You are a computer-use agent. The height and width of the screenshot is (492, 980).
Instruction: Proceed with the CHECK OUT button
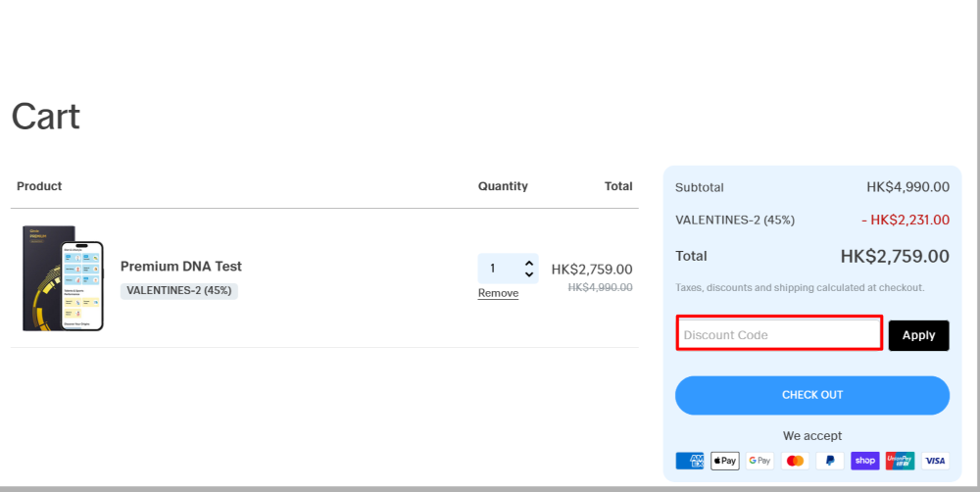812,395
